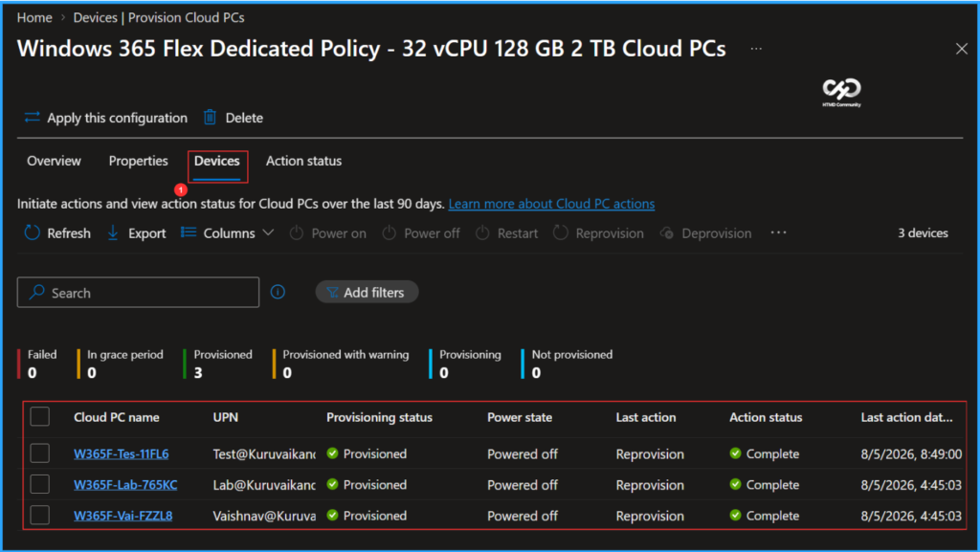The width and height of the screenshot is (980, 552).
Task: Click the Lab@Kuruvaikan UPN cell
Action: click(x=264, y=485)
